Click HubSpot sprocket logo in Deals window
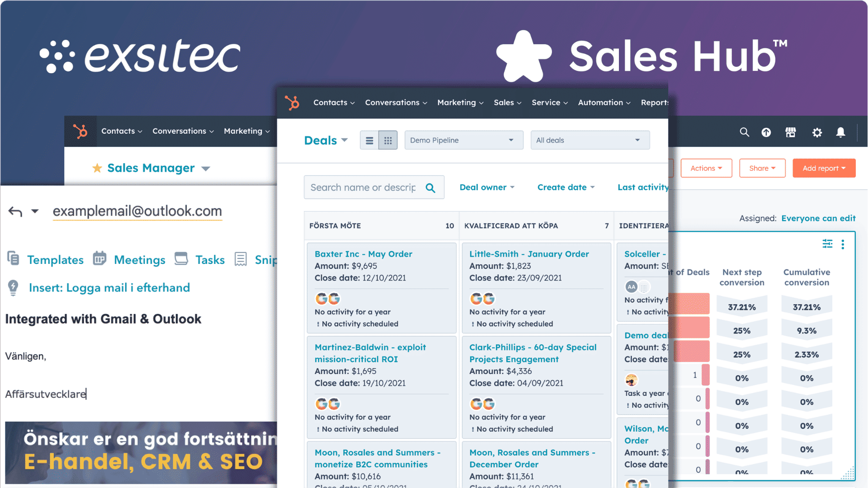This screenshot has height=488, width=868. point(292,103)
